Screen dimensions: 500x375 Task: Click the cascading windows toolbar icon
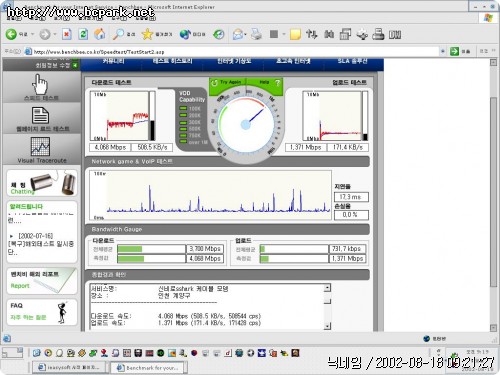pyautogui.click(x=345, y=34)
